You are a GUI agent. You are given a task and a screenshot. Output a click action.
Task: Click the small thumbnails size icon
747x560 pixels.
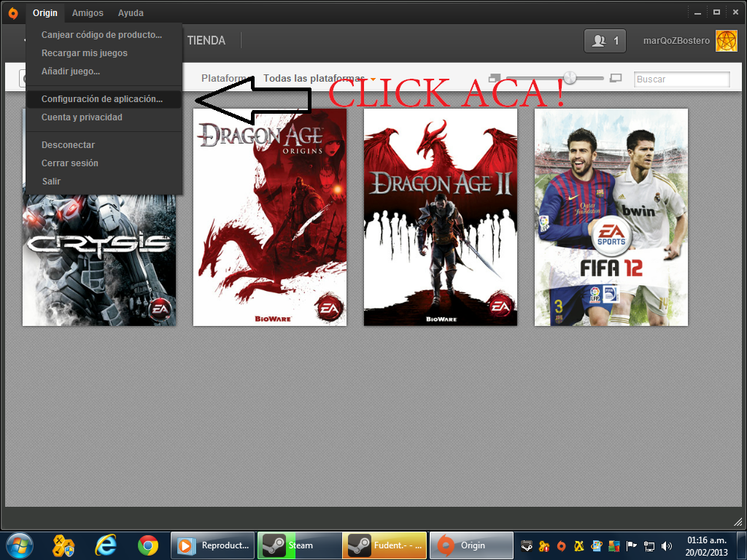[x=495, y=78]
